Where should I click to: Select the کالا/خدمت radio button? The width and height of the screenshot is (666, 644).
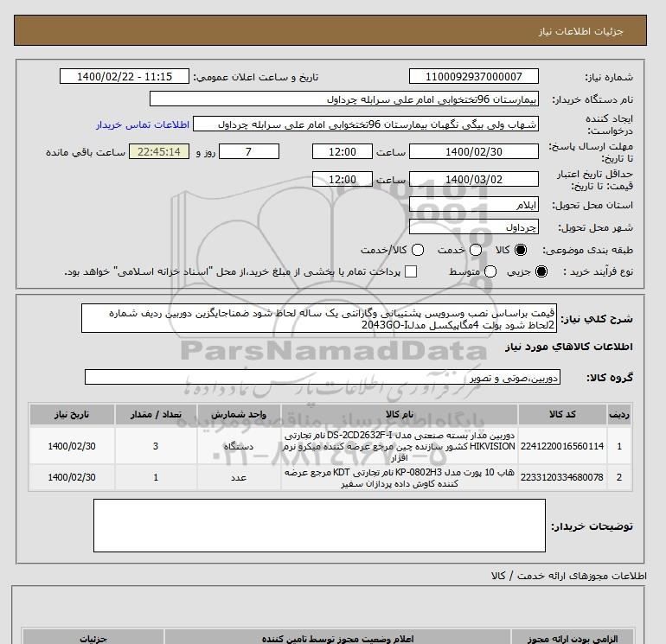coord(418,250)
